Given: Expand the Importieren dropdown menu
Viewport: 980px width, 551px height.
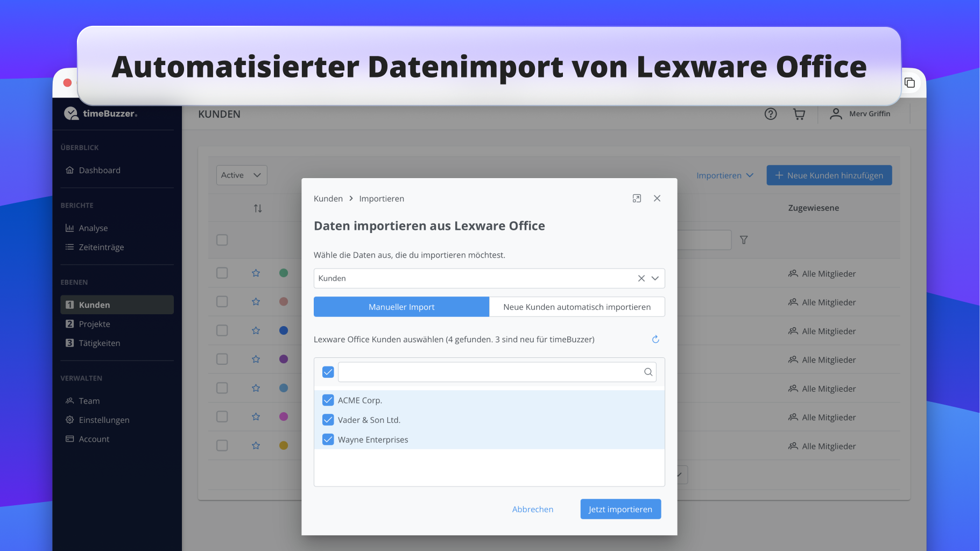Looking at the screenshot, I should coord(724,175).
